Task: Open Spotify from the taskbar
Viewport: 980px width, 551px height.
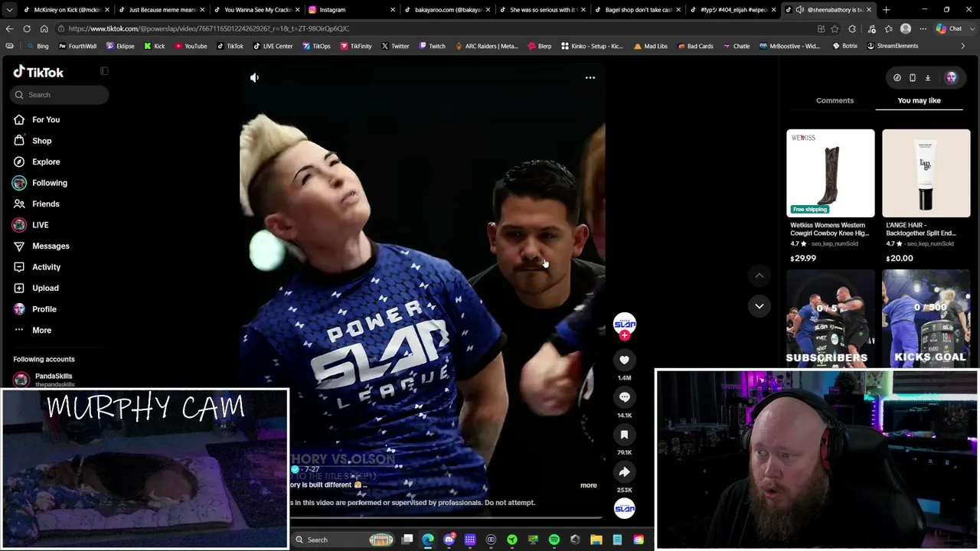Action: click(x=554, y=540)
